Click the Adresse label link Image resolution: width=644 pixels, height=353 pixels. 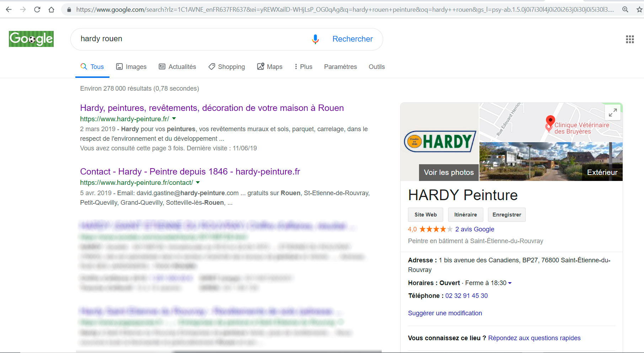423,260
